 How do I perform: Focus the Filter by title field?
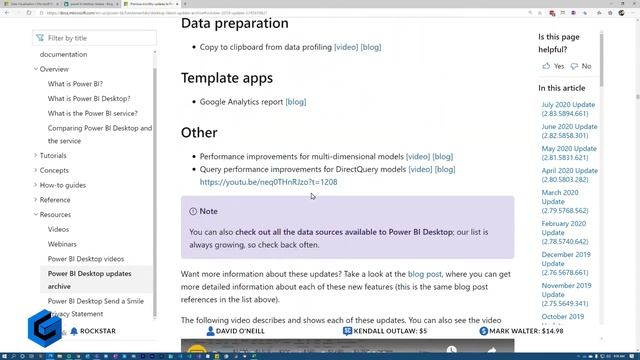[94, 38]
